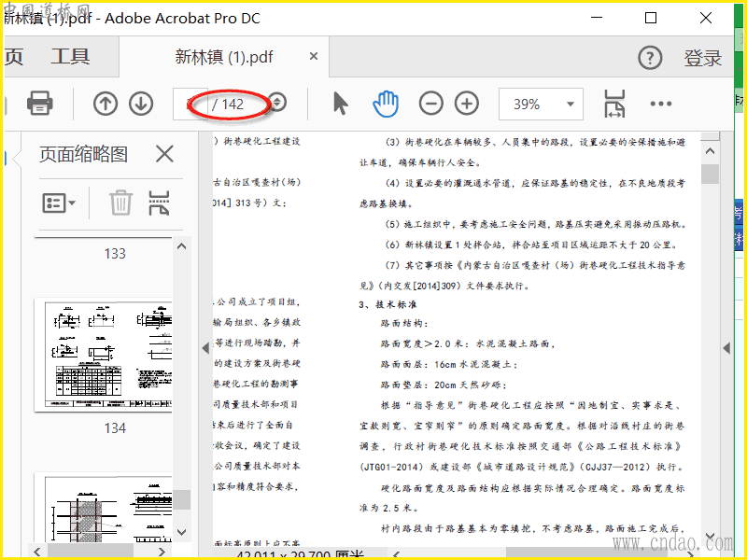The width and height of the screenshot is (747, 560).
Task: Click the page number stepper arrows
Action: 277,103
